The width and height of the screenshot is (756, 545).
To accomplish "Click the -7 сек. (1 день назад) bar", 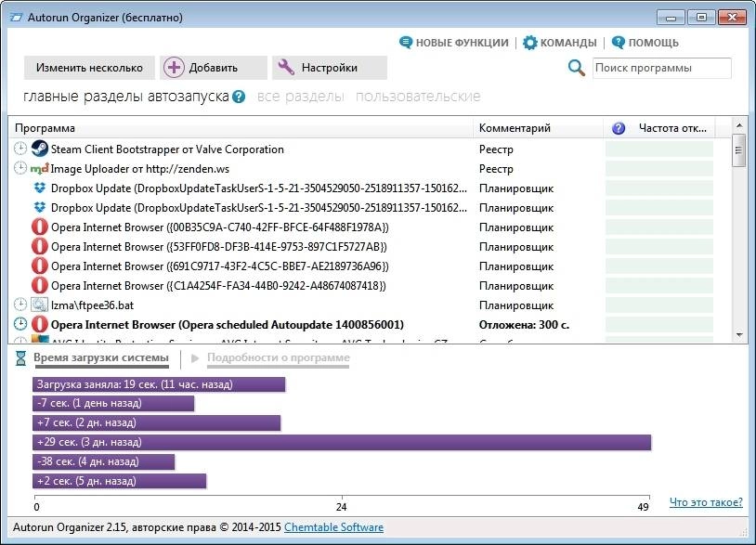I will [113, 403].
